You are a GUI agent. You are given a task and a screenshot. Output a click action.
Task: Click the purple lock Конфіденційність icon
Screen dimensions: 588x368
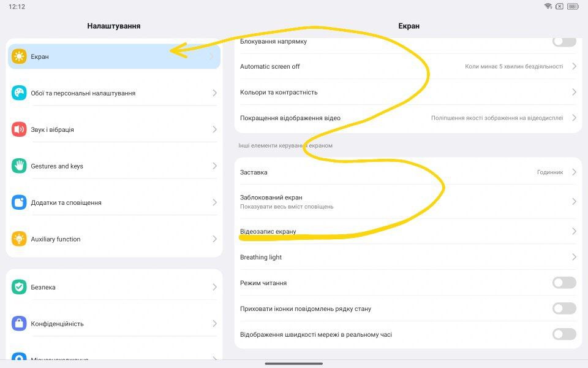19,323
